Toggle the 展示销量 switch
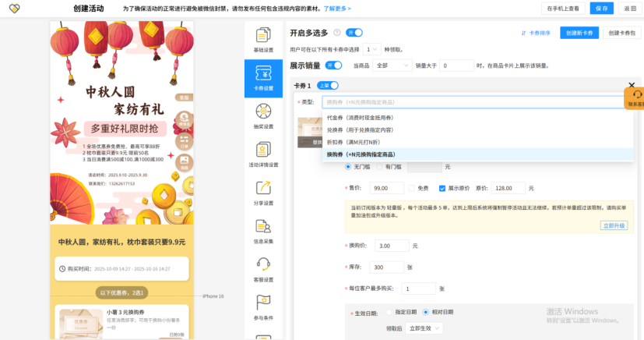This screenshot has width=644, height=340. (x=333, y=66)
